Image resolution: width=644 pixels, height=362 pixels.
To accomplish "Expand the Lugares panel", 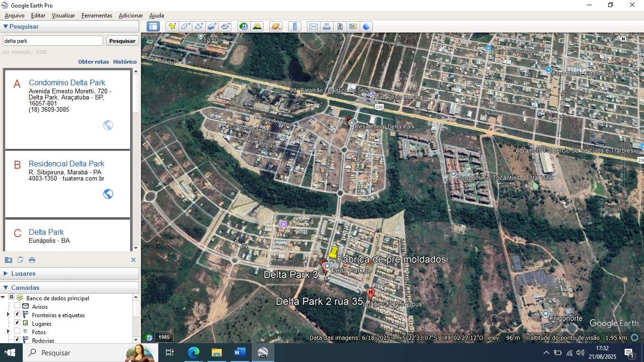I will (x=5, y=273).
